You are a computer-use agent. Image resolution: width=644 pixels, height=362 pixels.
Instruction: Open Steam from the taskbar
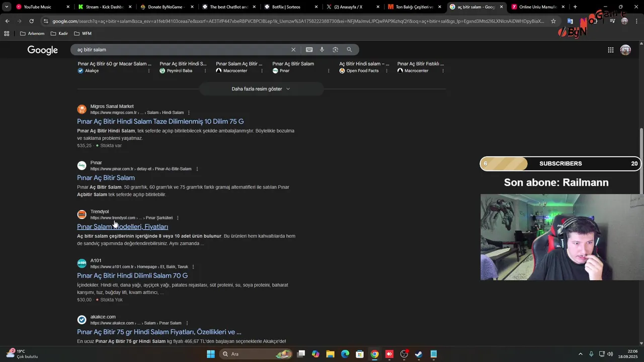pyautogui.click(x=419, y=354)
